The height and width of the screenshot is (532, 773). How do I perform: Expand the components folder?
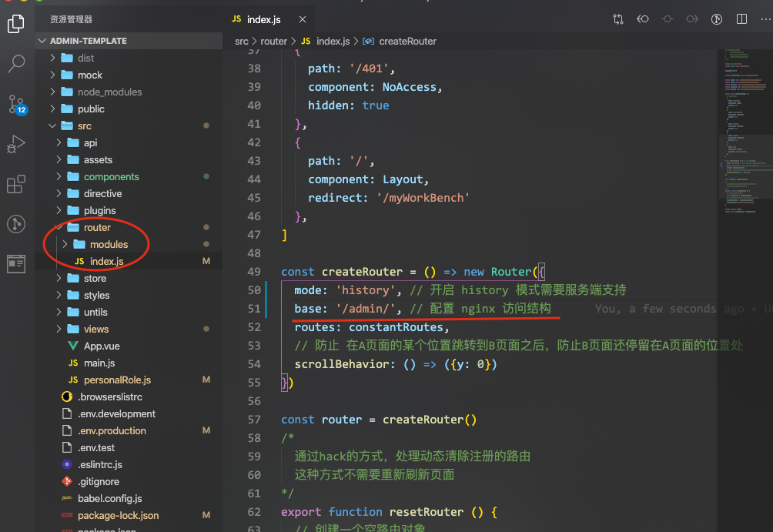pos(129,176)
